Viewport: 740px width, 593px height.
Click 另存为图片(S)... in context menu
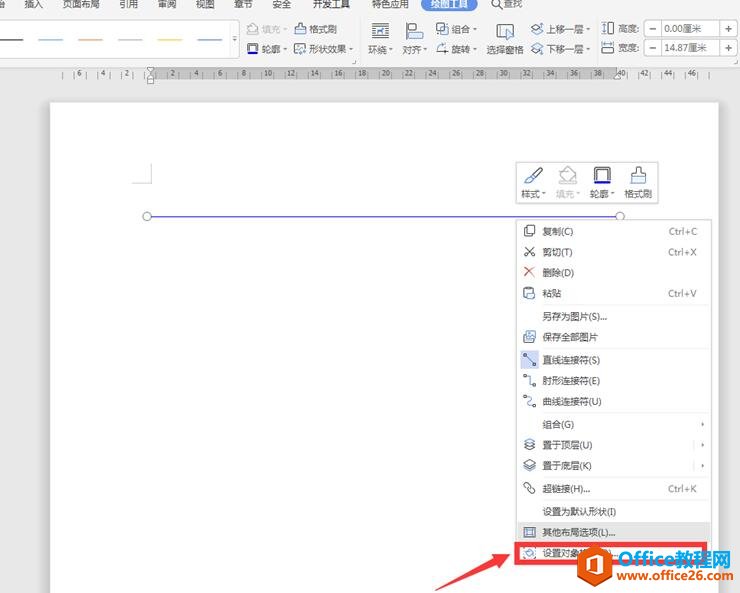point(574,316)
